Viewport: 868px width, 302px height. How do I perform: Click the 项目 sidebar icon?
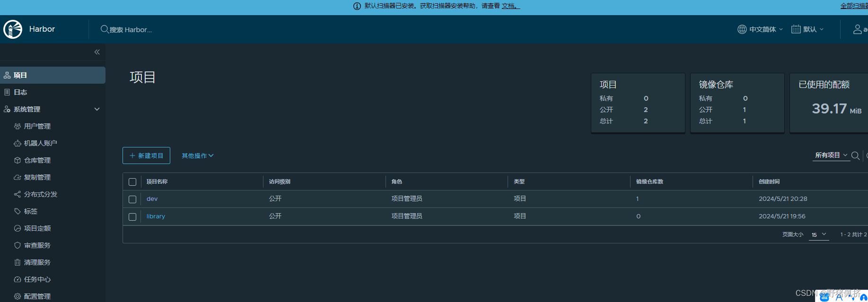coord(7,75)
